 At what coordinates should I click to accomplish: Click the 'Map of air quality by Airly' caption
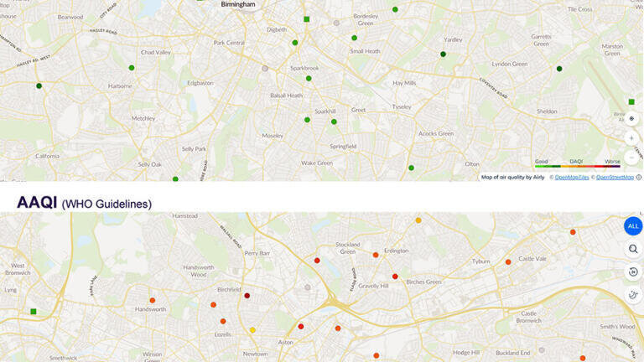click(512, 178)
